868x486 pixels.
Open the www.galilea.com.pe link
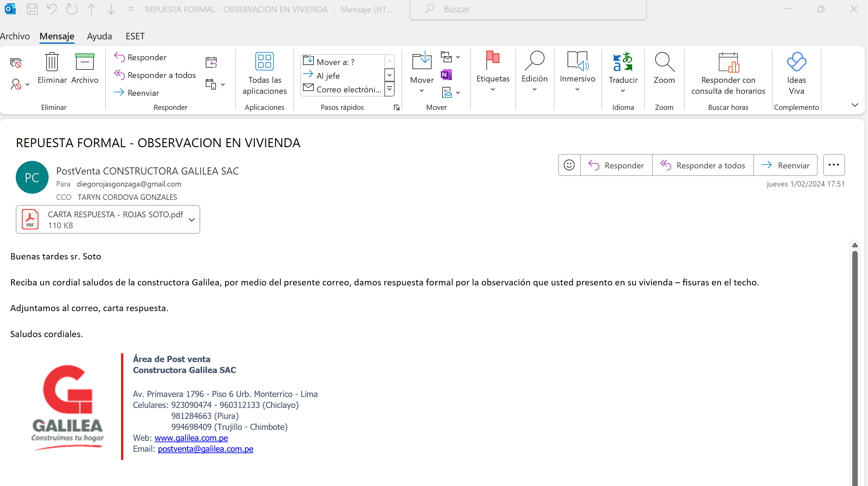pyautogui.click(x=191, y=438)
